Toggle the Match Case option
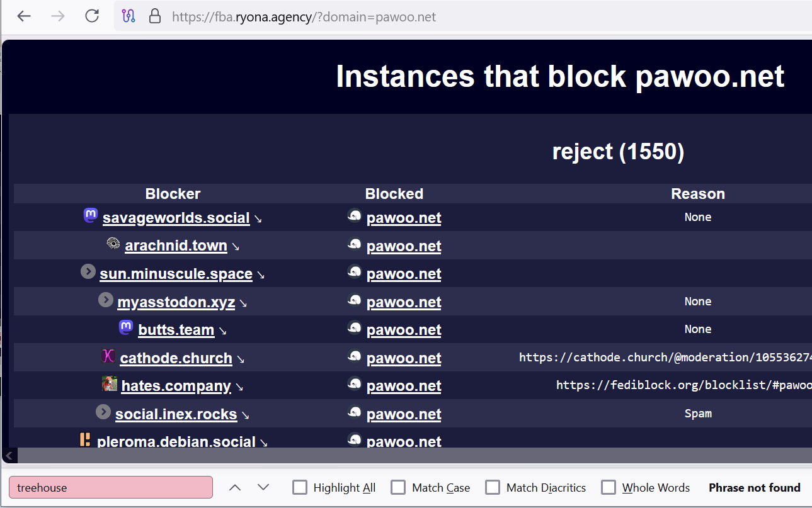The height and width of the screenshot is (508, 812). [x=398, y=487]
